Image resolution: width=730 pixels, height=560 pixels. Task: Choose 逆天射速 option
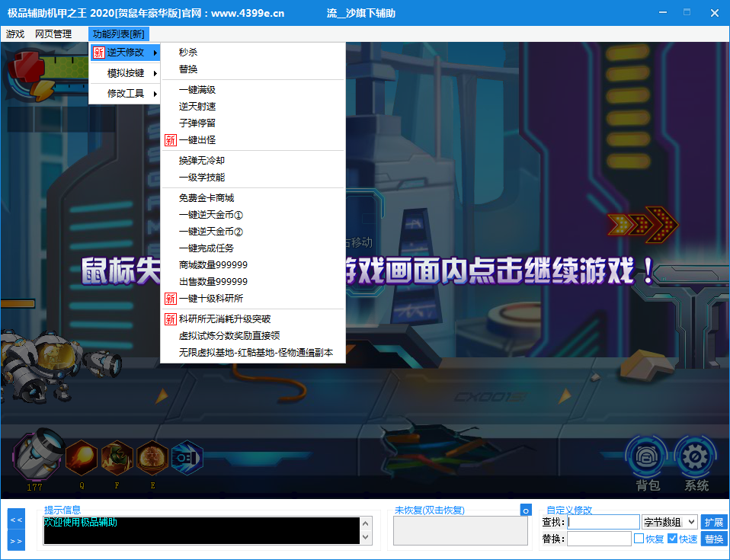tap(253, 107)
